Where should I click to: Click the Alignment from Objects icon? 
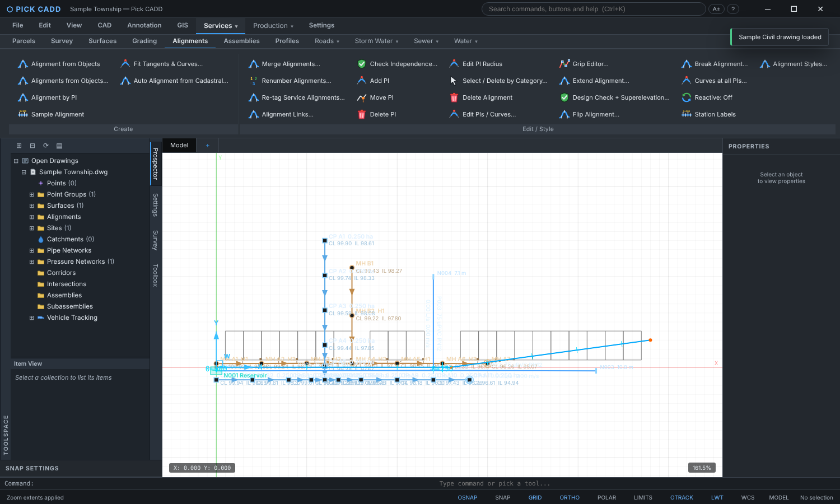click(x=23, y=64)
